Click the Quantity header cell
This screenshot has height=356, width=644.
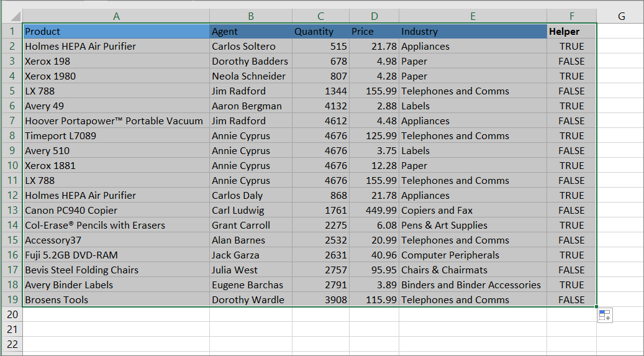pos(321,31)
